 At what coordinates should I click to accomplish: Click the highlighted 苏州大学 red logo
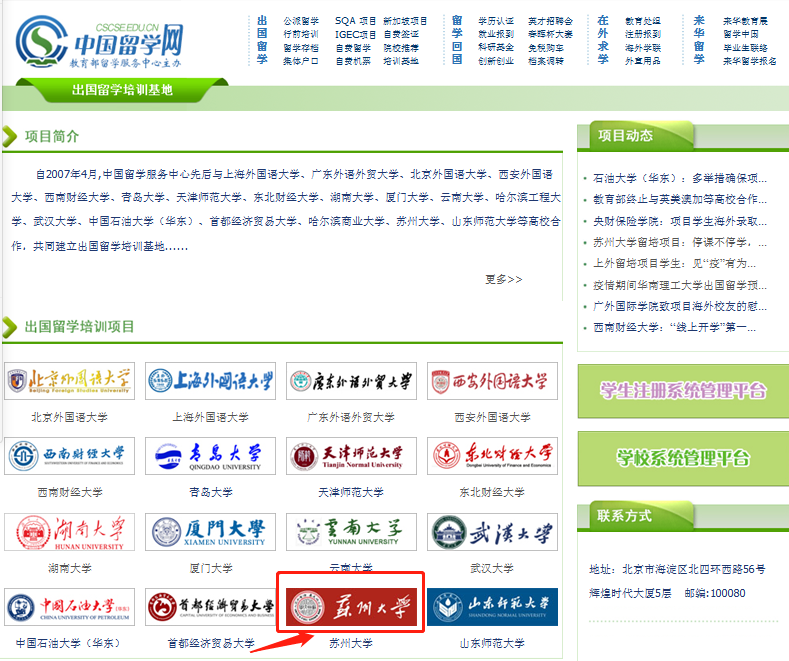coord(351,607)
